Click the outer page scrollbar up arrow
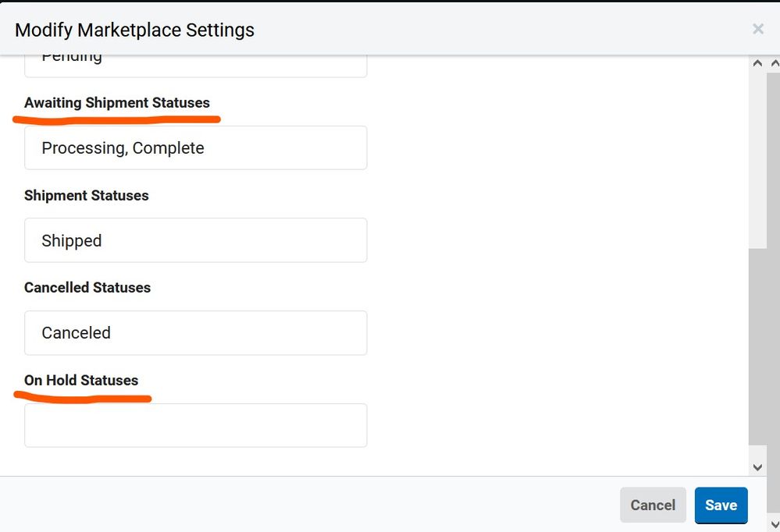Screen dimensions: 780x532 [773, 62]
